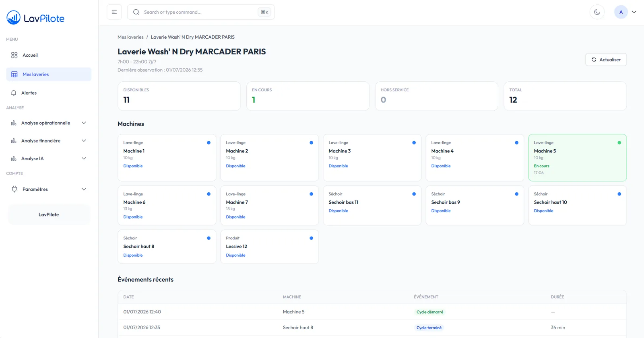Click Machine 3 status dot
The width and height of the screenshot is (644, 338).
pos(414,143)
